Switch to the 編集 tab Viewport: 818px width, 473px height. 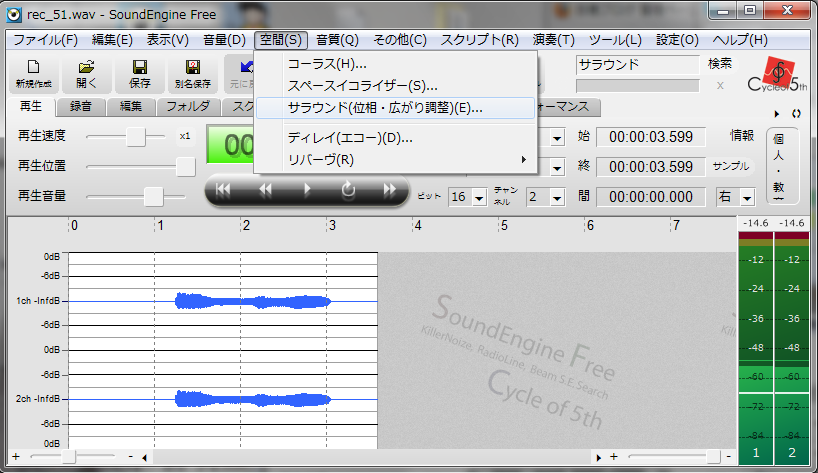click(131, 106)
